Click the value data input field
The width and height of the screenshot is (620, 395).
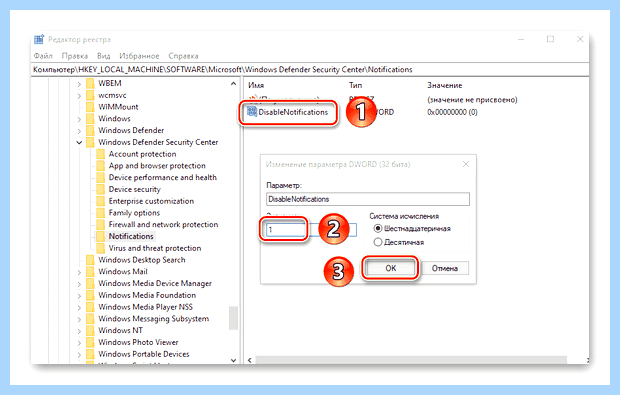coord(312,229)
